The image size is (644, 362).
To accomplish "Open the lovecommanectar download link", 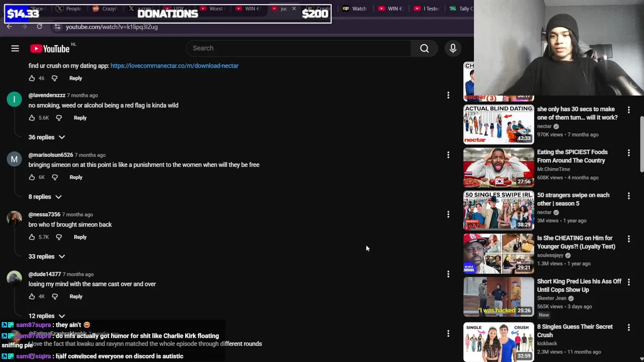I will click(174, 66).
